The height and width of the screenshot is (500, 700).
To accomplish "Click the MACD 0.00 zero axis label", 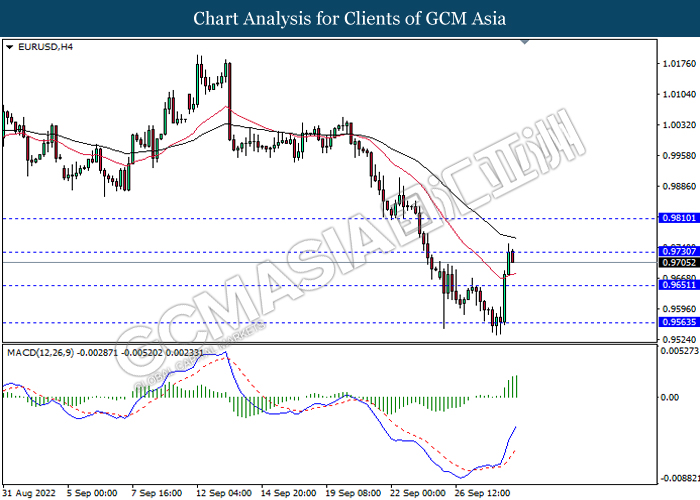I will (x=669, y=397).
